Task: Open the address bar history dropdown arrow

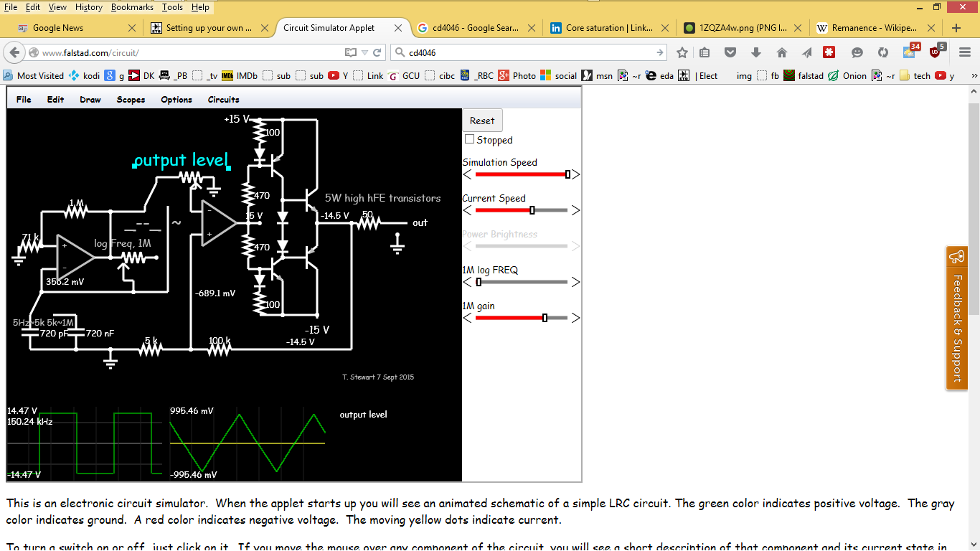Action: pyautogui.click(x=364, y=52)
